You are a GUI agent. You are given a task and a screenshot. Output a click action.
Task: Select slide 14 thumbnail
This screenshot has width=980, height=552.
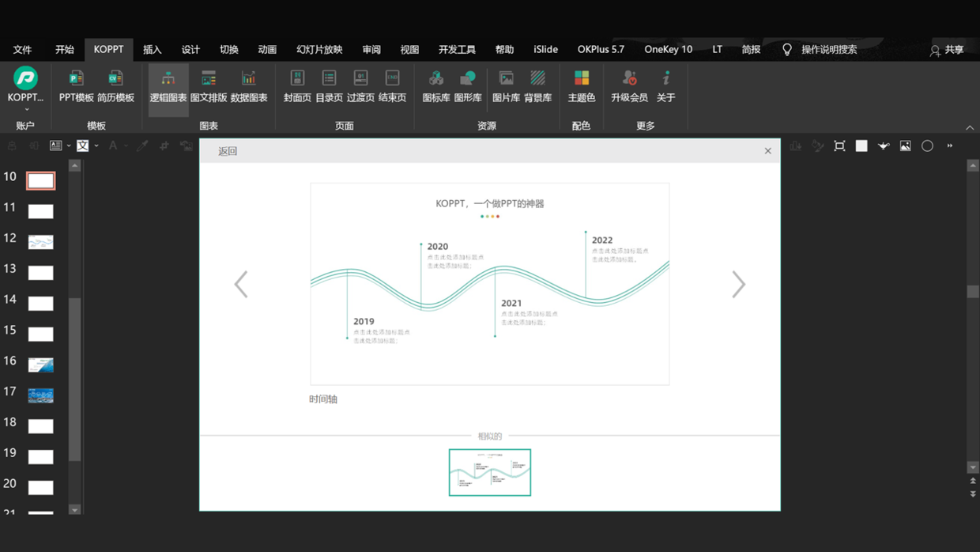pos(41,304)
